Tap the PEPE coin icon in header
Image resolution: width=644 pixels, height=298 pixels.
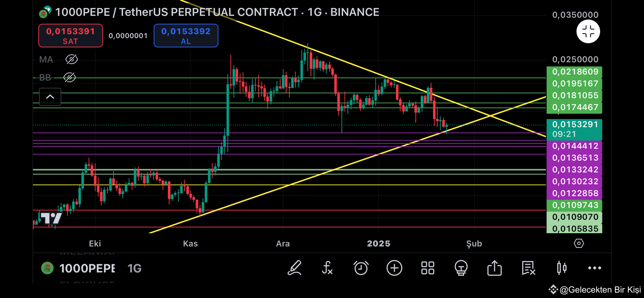45,12
